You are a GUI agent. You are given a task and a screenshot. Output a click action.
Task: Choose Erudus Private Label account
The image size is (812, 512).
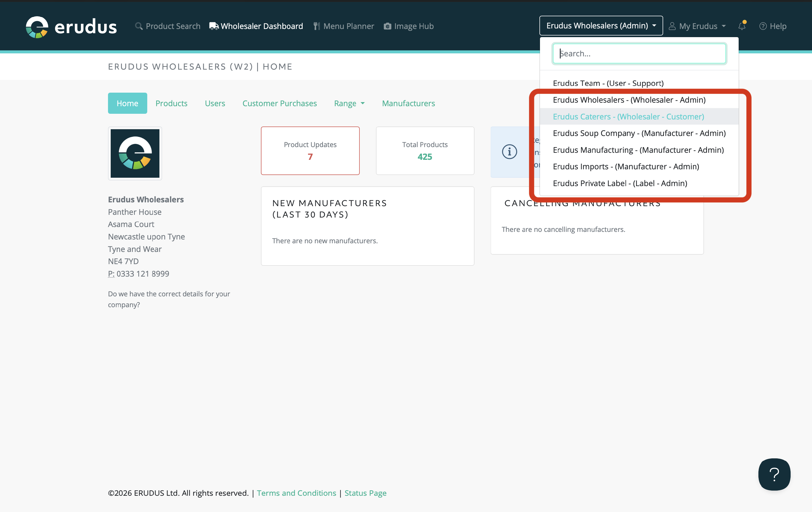click(x=620, y=183)
